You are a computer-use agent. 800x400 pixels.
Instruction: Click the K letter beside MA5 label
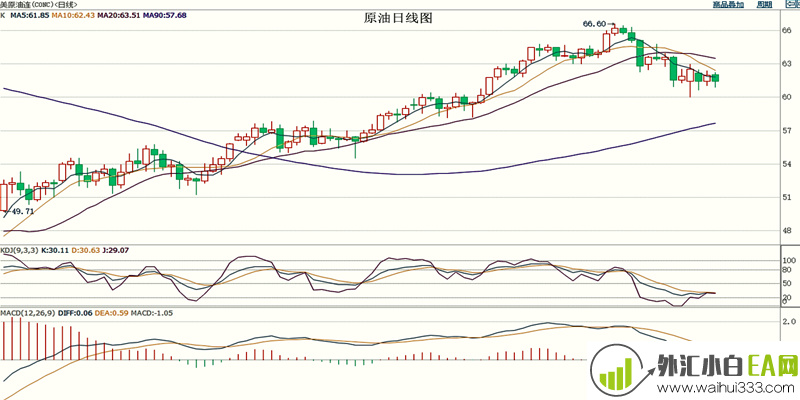coord(3,17)
